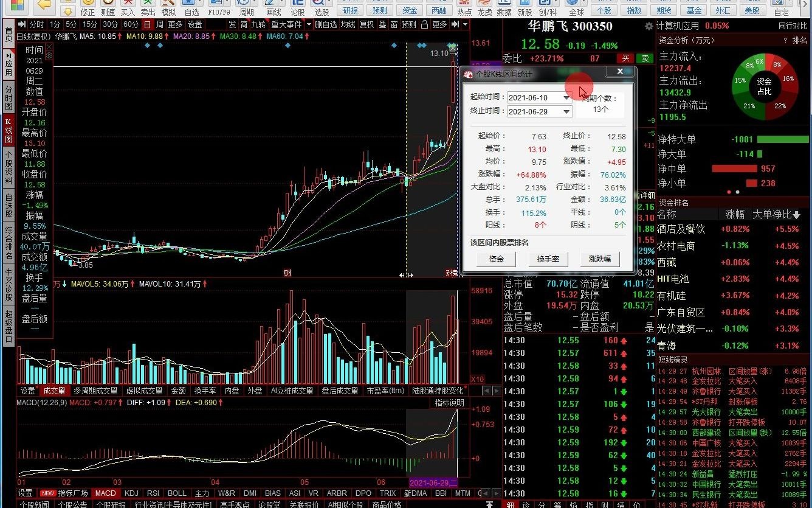Click the red 买 button
The height and width of the screenshot is (508, 812).
point(625,58)
